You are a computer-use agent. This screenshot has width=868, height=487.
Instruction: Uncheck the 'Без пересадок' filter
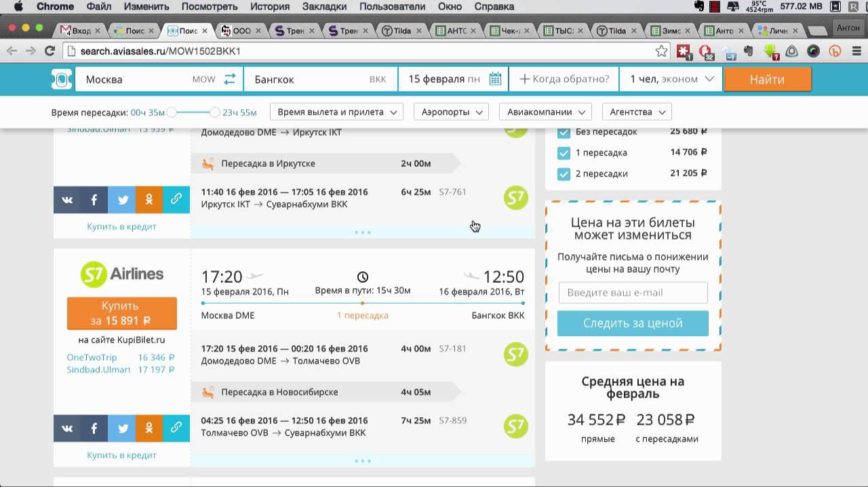point(564,132)
